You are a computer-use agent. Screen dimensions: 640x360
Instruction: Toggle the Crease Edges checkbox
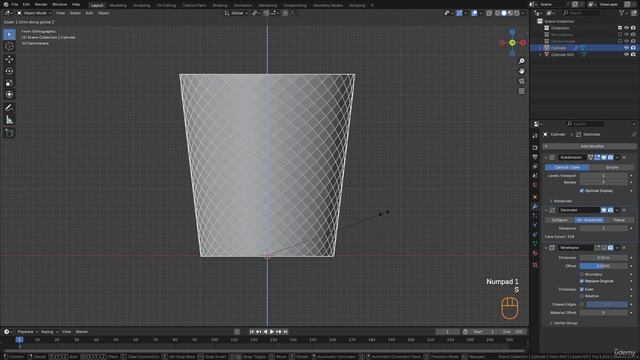(582, 304)
